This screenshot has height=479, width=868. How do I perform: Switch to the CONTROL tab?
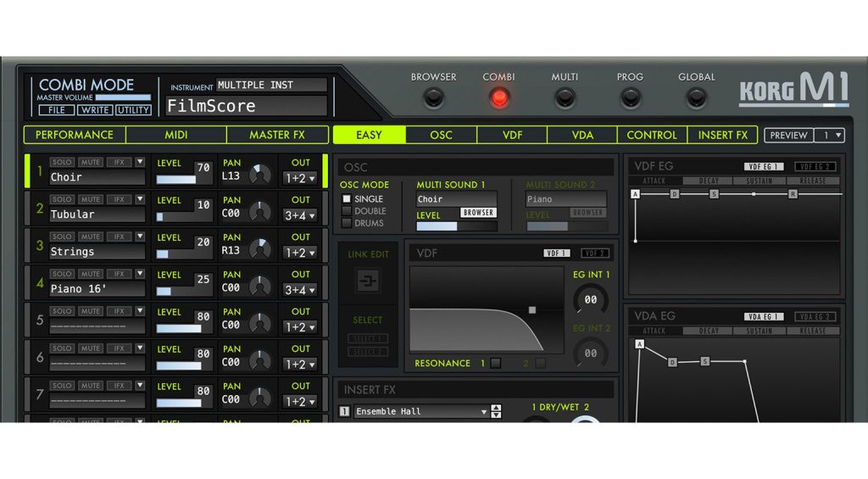pyautogui.click(x=652, y=135)
